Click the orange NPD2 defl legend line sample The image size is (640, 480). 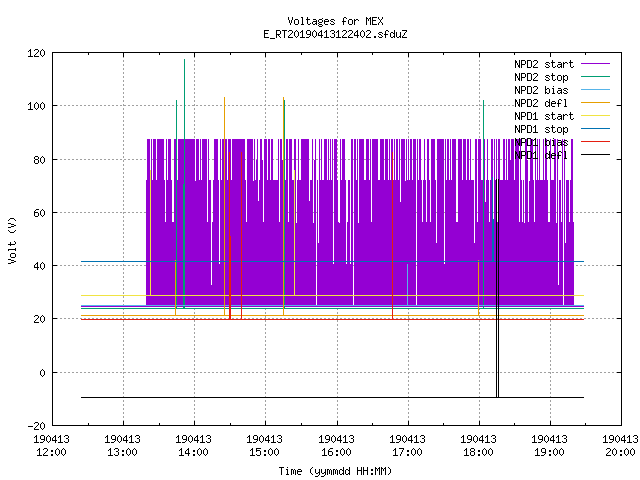point(595,103)
